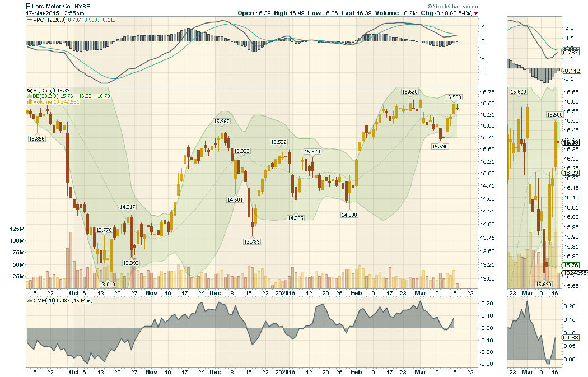Click the CMF(20) 0.083 (16 Mar) label
The width and height of the screenshot is (588, 377).
pyautogui.click(x=63, y=300)
